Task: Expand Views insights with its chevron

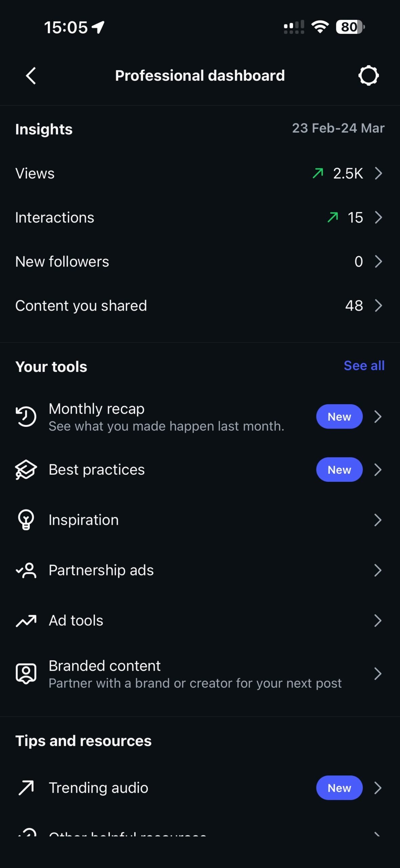Action: coord(378,173)
